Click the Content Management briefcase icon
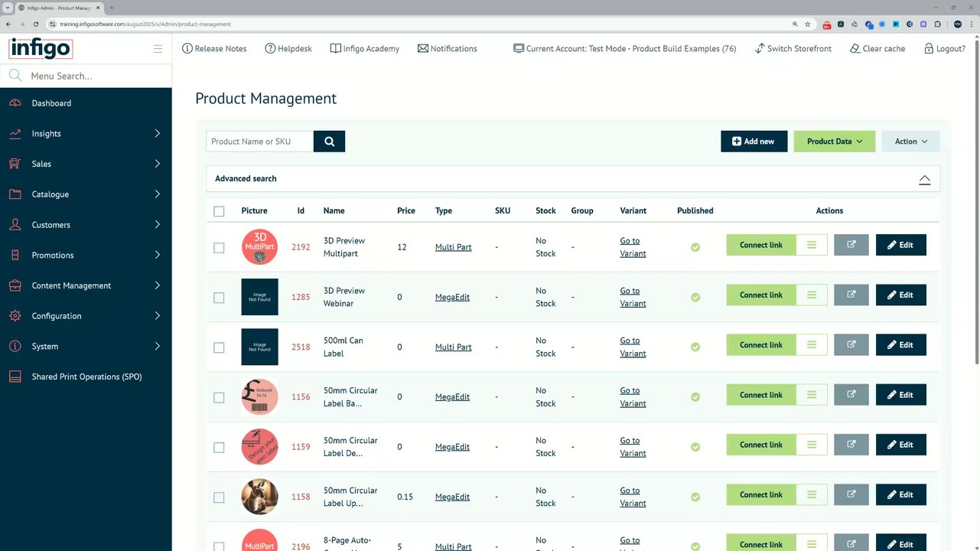980x551 pixels. click(x=15, y=285)
